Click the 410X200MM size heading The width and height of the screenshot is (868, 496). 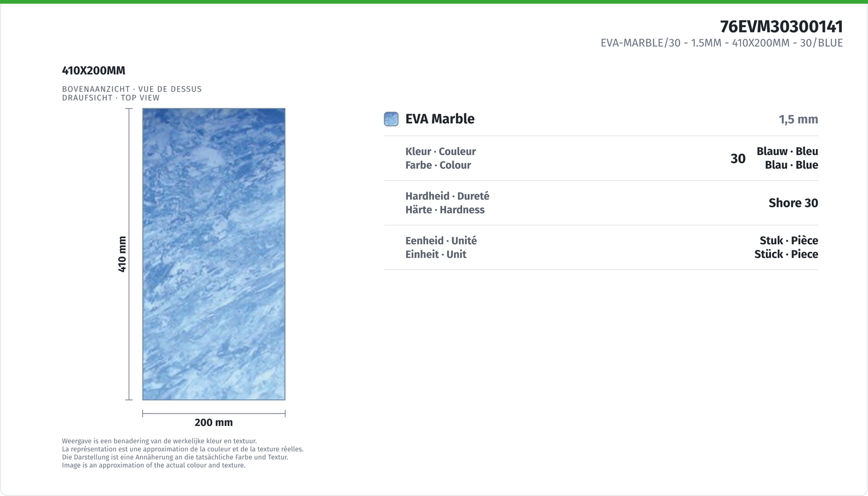point(94,71)
